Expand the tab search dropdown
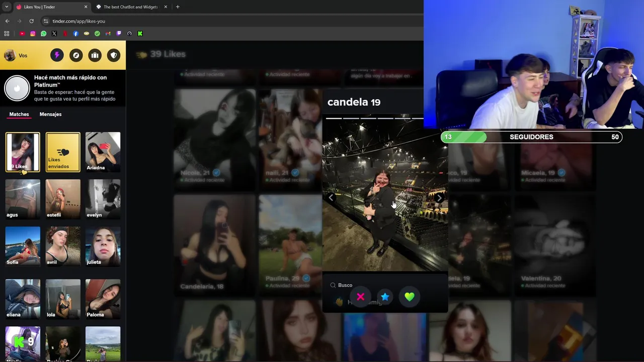 tap(7, 7)
